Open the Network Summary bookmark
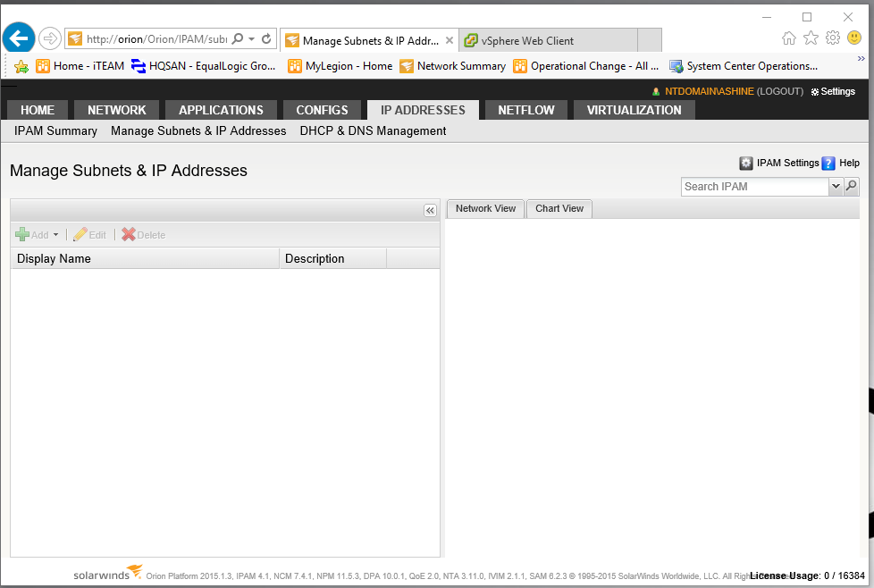Screen dimensions: 874x588 pyautogui.click(x=452, y=66)
